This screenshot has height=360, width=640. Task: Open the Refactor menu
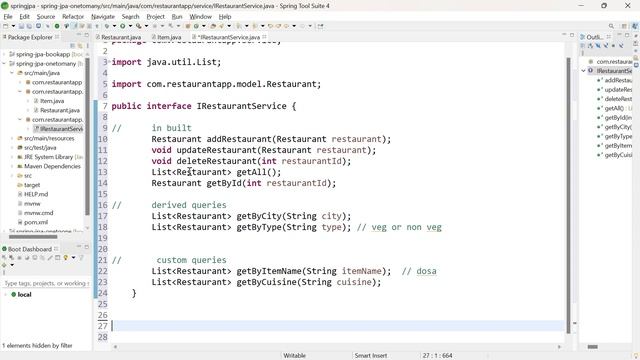73,17
